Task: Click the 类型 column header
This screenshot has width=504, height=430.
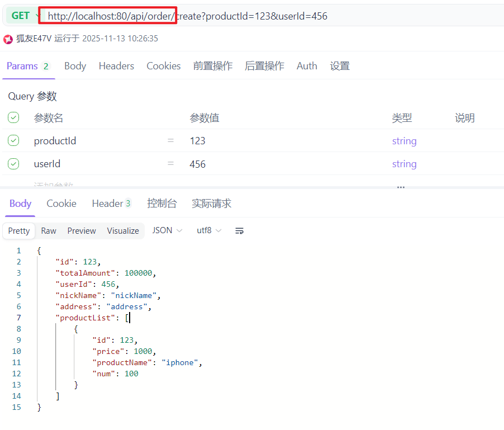Action: coord(402,118)
